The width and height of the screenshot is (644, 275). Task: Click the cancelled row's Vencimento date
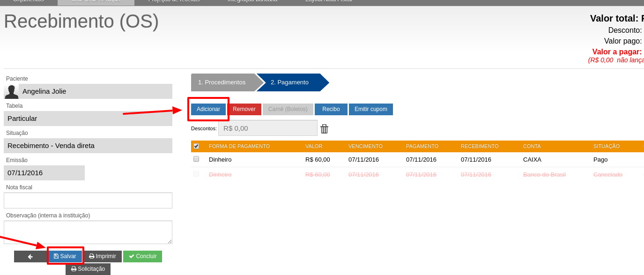(x=363, y=174)
